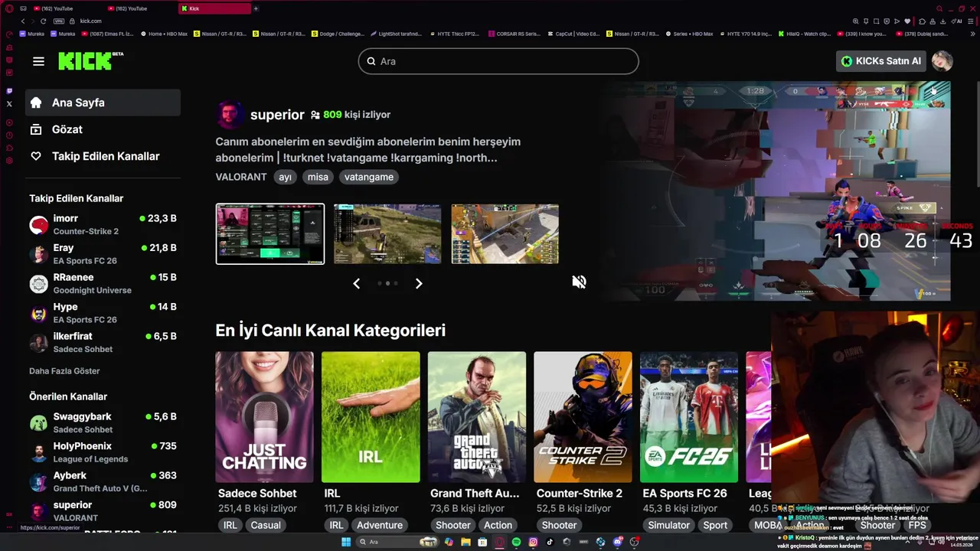Click KICKs Satın Al button
This screenshot has width=980, height=551.
(880, 61)
